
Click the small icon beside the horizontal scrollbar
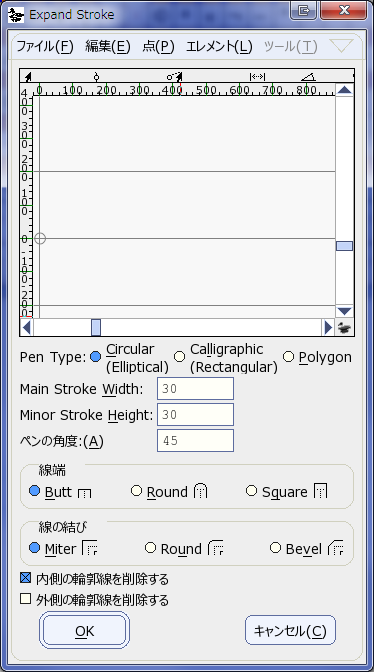[x=344, y=328]
